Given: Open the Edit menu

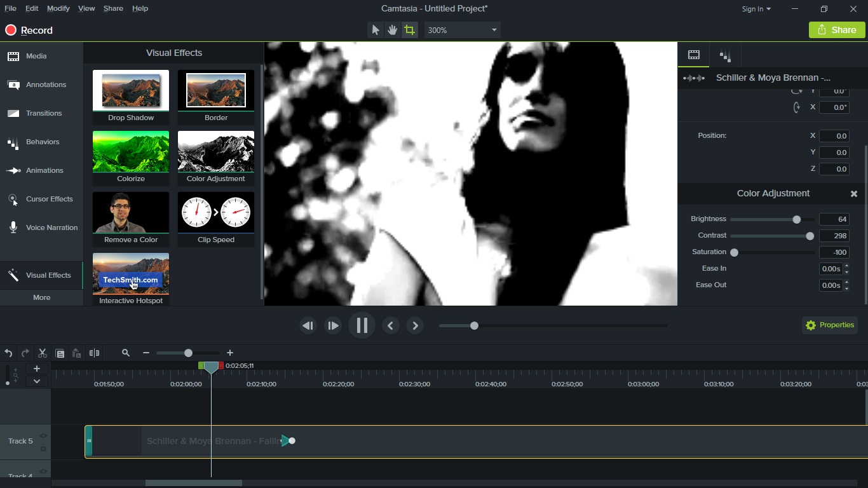Looking at the screenshot, I should point(32,8).
